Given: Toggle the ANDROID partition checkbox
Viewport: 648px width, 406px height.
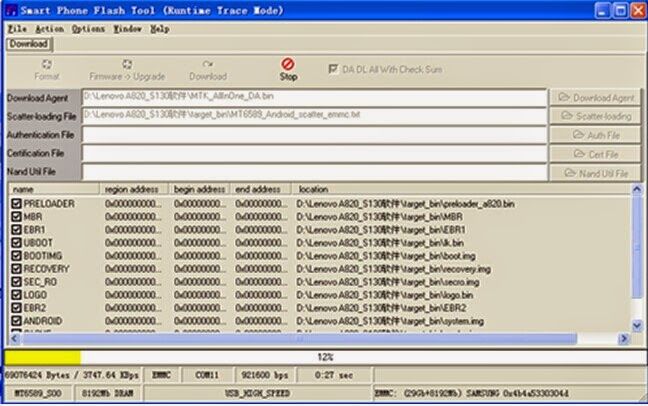Looking at the screenshot, I should pyautogui.click(x=16, y=321).
